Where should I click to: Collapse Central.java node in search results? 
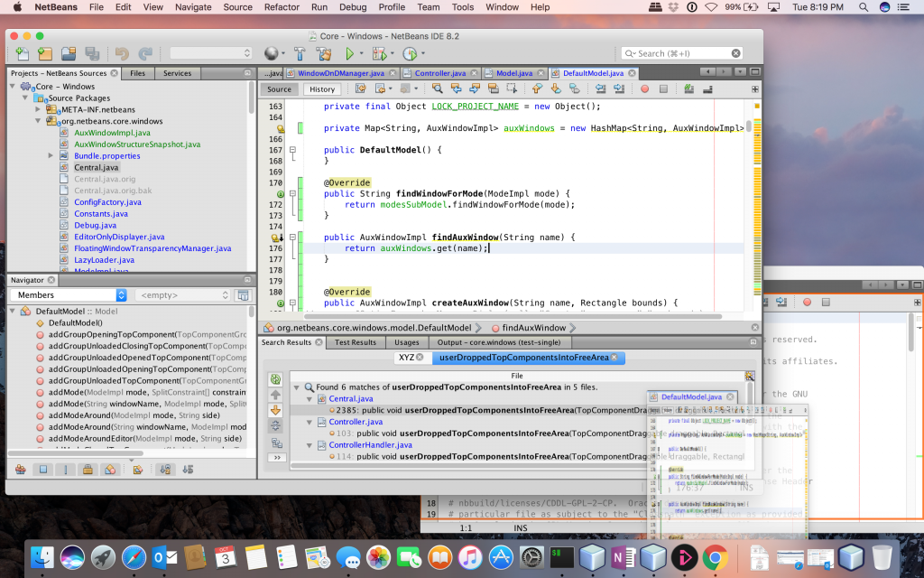pos(309,399)
